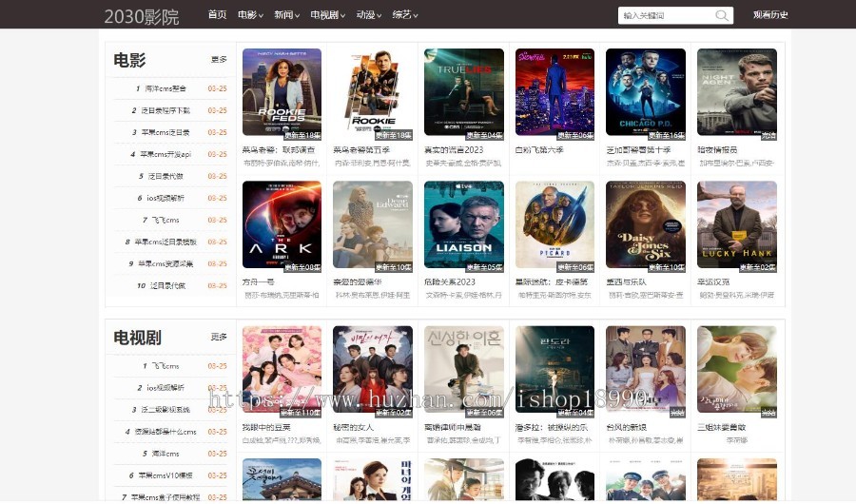
Task: Open the Chicago P.D. poster
Action: point(646,93)
